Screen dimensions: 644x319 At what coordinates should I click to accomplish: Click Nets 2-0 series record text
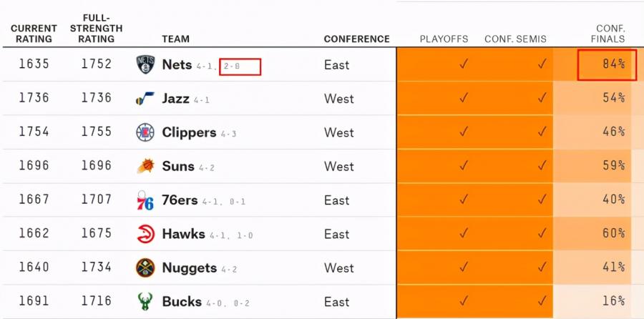(x=232, y=66)
